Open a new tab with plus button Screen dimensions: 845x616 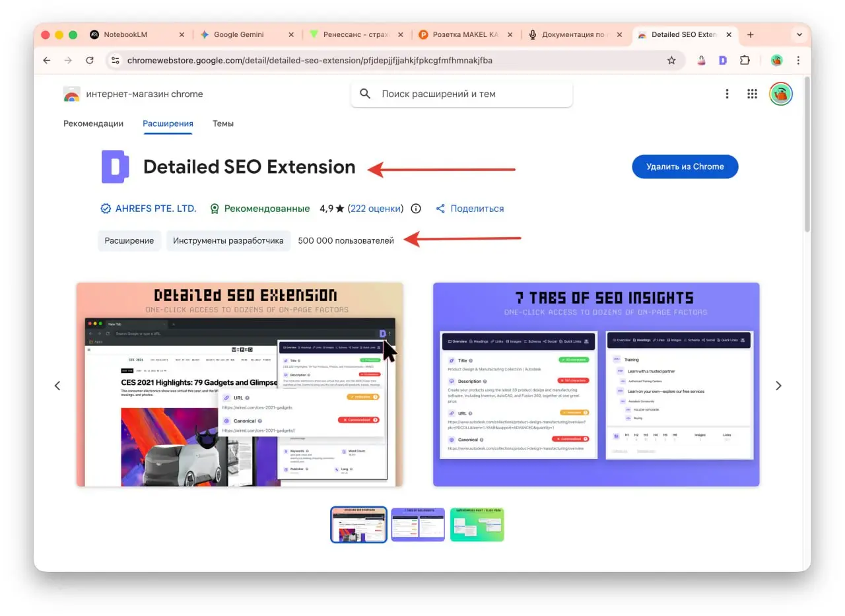[751, 34]
